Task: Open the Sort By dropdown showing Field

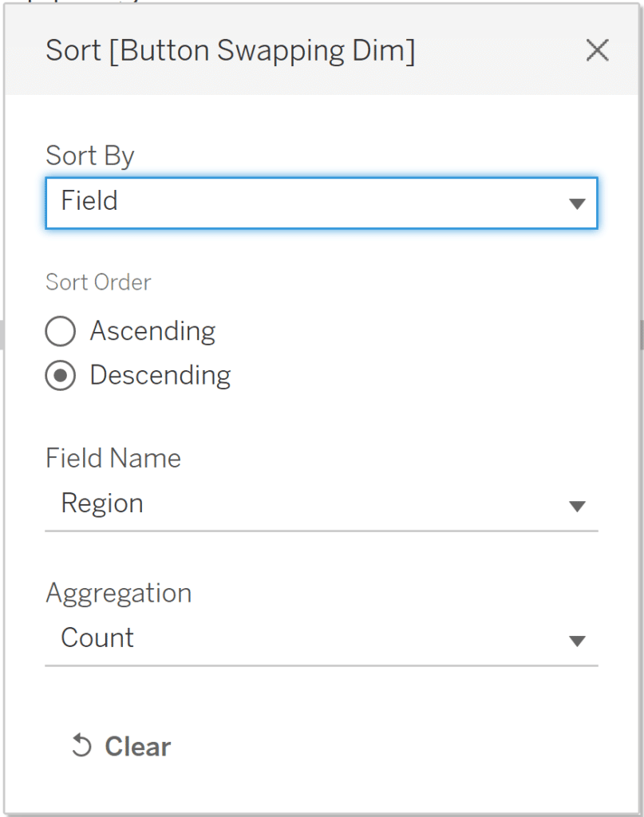Action: point(319,203)
